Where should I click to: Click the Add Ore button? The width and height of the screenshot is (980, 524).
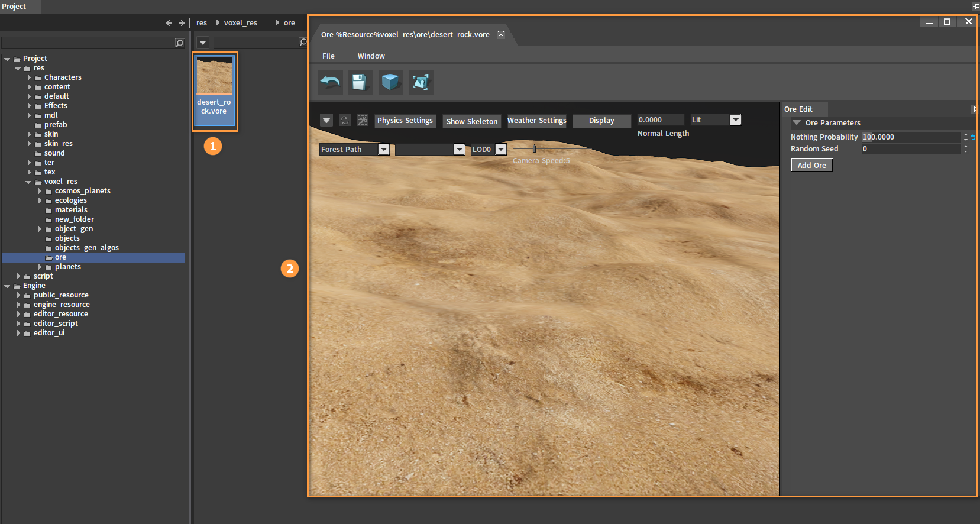pyautogui.click(x=811, y=166)
